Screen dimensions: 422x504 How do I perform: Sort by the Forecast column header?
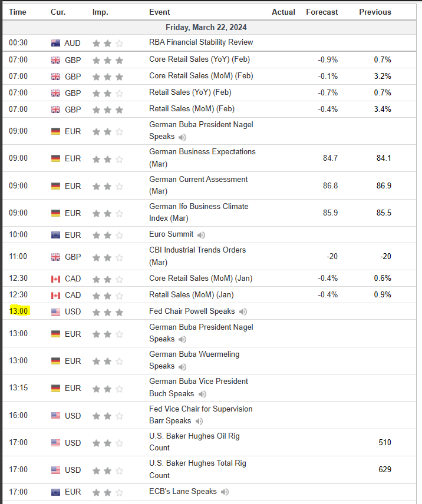point(322,12)
